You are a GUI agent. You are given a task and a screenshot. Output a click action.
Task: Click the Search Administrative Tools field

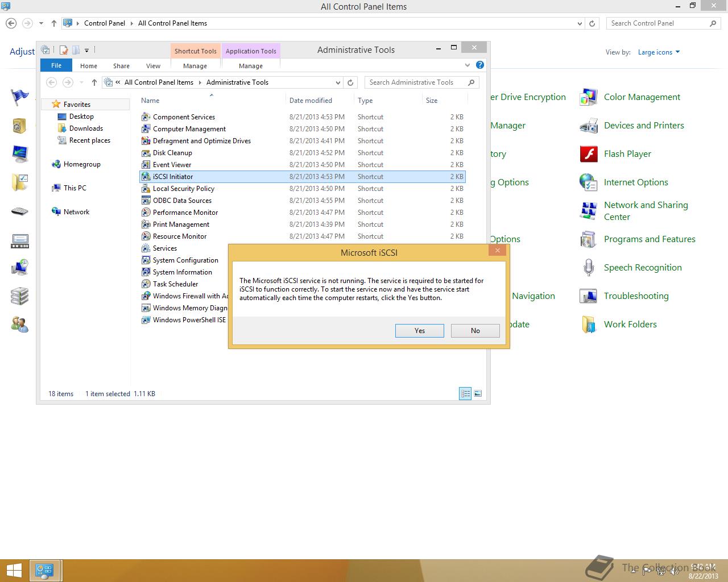421,82
